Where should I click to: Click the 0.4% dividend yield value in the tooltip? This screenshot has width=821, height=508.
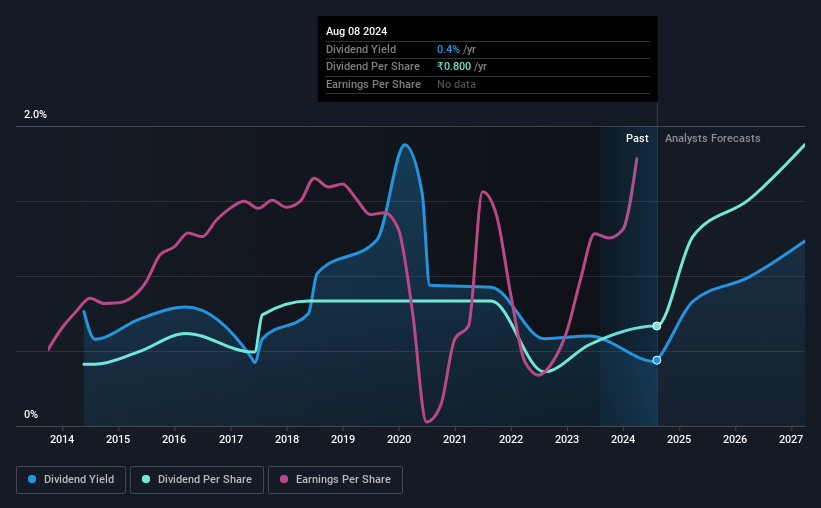pos(448,49)
